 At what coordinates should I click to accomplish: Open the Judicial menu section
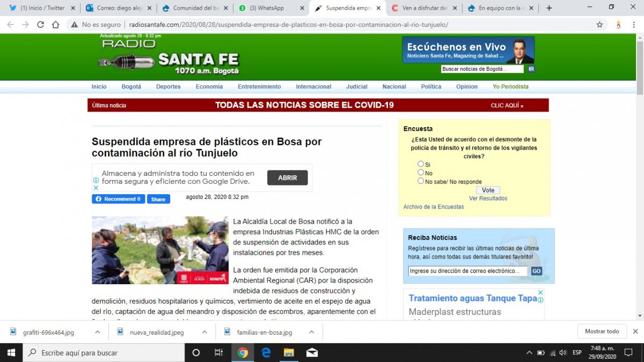coord(357,86)
